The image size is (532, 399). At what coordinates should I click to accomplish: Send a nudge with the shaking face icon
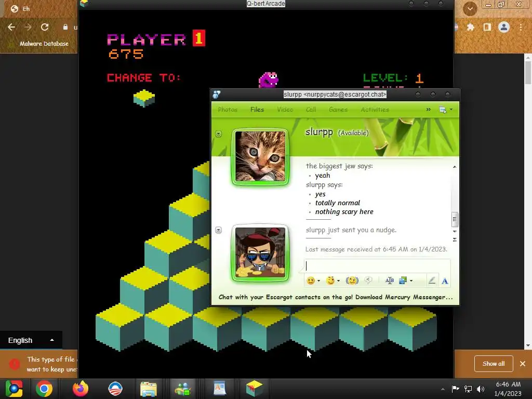352,281
